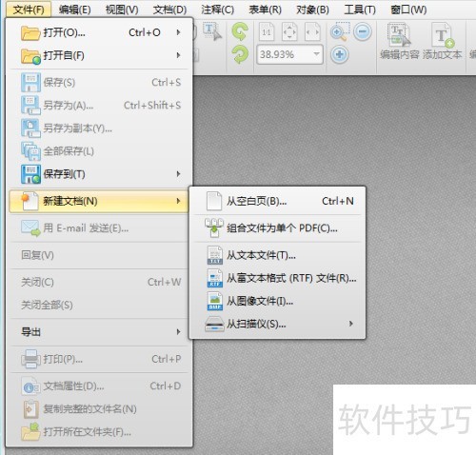Choose 从空白页(B) new blank page
Screen dimensions: 476x455
278,201
